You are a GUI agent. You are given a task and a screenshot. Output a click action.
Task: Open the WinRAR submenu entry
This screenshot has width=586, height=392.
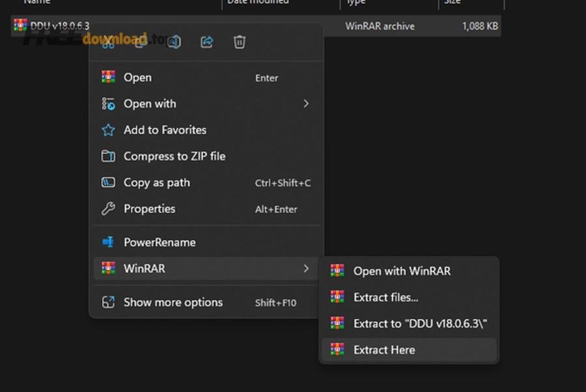point(206,268)
